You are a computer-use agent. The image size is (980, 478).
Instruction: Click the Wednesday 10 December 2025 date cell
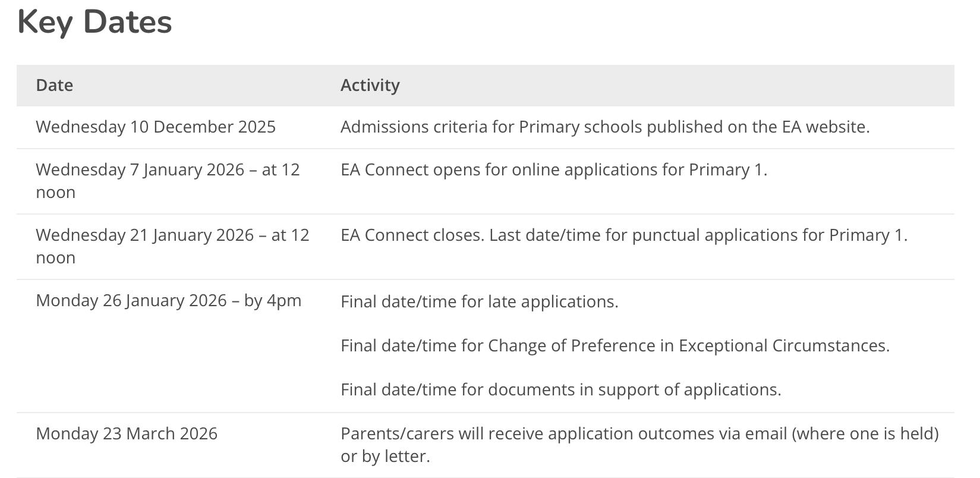pos(156,127)
